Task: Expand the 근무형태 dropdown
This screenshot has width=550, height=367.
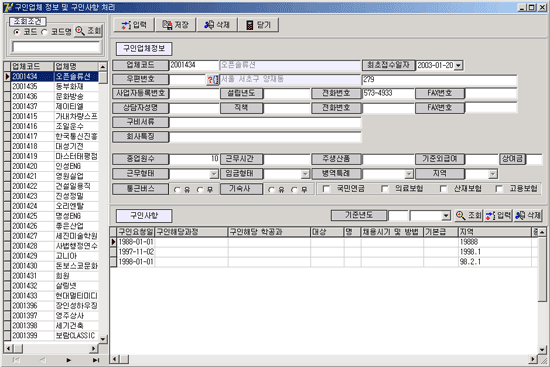Action: pyautogui.click(x=214, y=174)
